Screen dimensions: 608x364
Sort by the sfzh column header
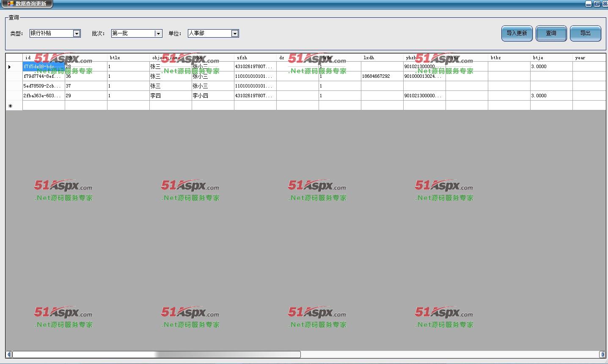point(255,57)
